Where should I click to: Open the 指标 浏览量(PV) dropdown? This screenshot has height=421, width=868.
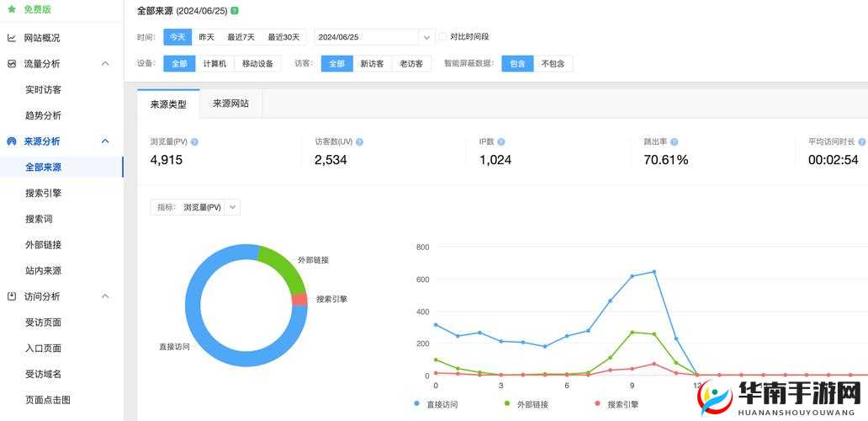tap(195, 207)
